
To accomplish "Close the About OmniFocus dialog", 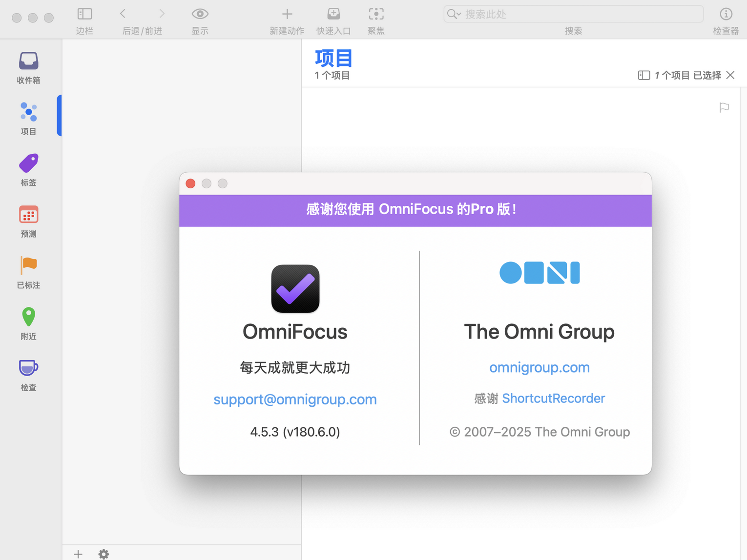I will click(191, 183).
